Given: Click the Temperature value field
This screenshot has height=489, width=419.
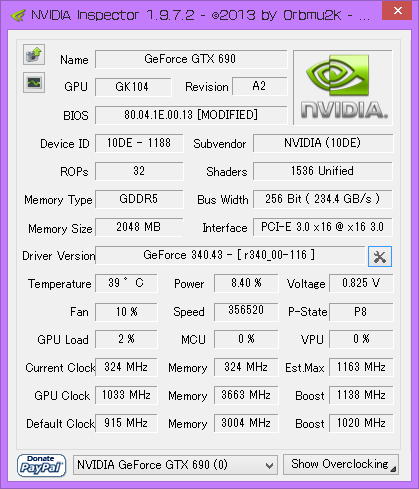Looking at the screenshot, I should (126, 283).
